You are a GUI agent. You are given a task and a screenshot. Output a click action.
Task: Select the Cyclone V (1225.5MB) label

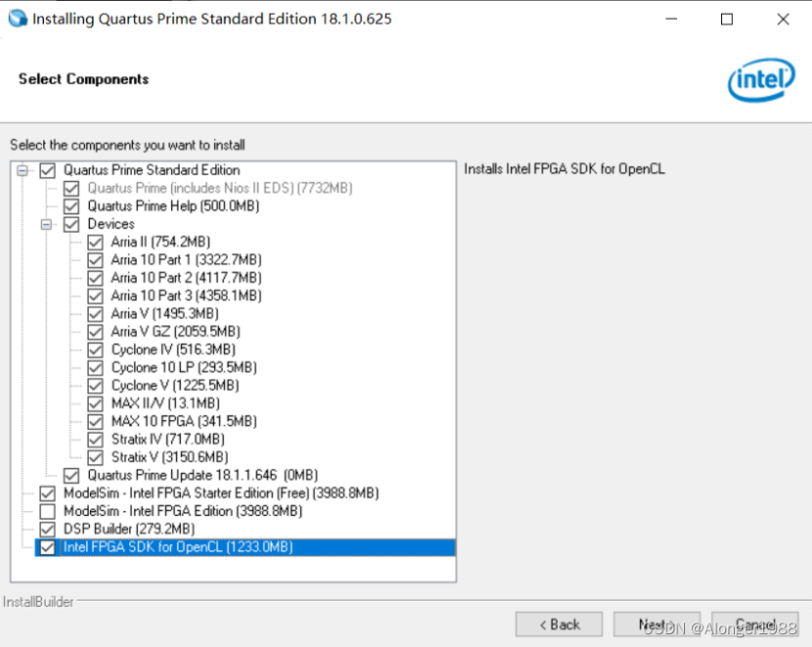point(175,385)
